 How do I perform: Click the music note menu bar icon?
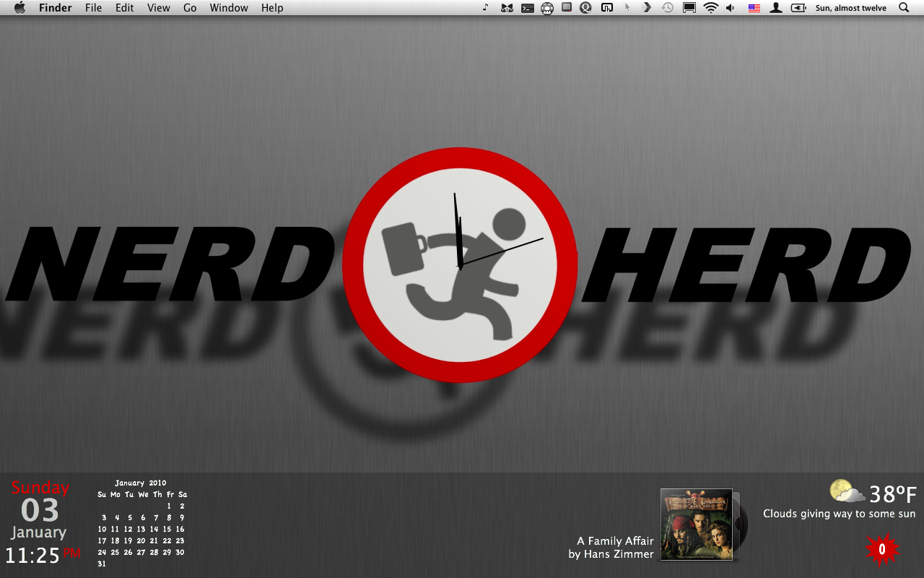coord(485,8)
